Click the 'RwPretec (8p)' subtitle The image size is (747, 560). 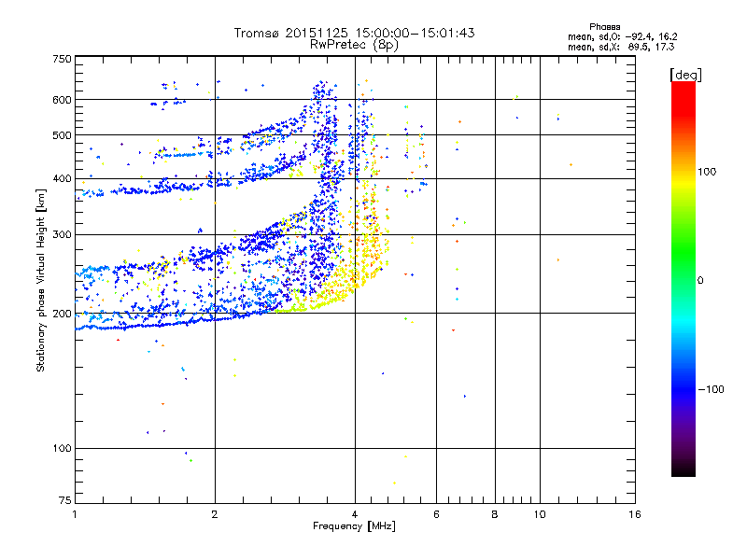click(x=354, y=45)
